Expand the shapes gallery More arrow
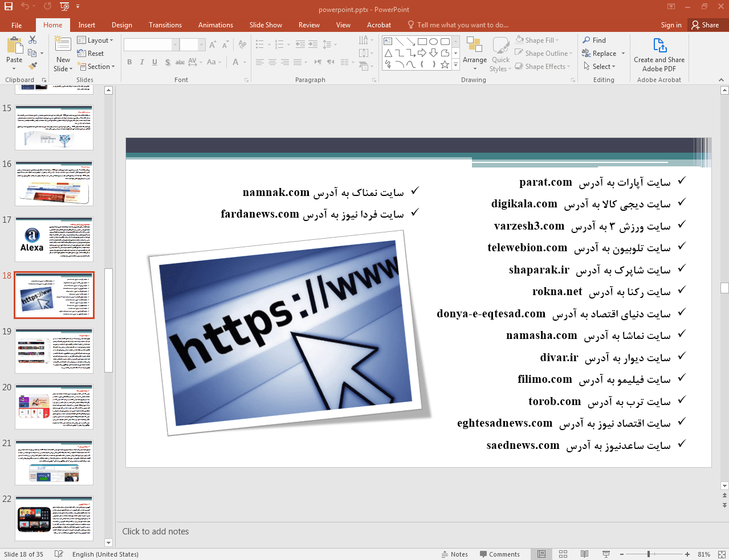The height and width of the screenshot is (560, 729). click(455, 65)
